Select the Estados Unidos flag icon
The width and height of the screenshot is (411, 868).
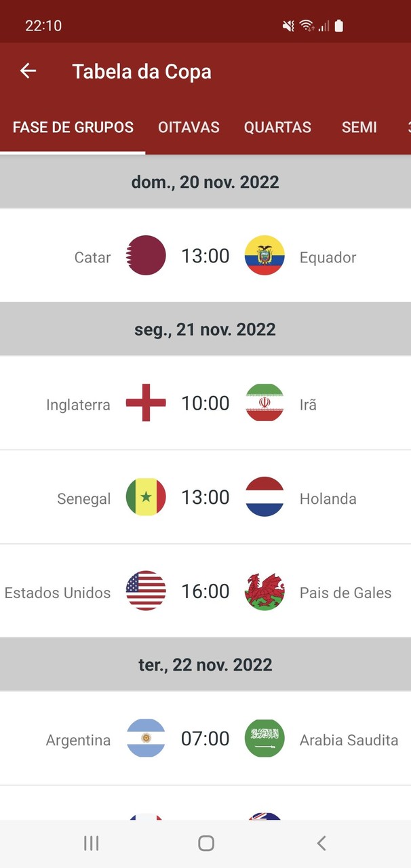point(146,591)
